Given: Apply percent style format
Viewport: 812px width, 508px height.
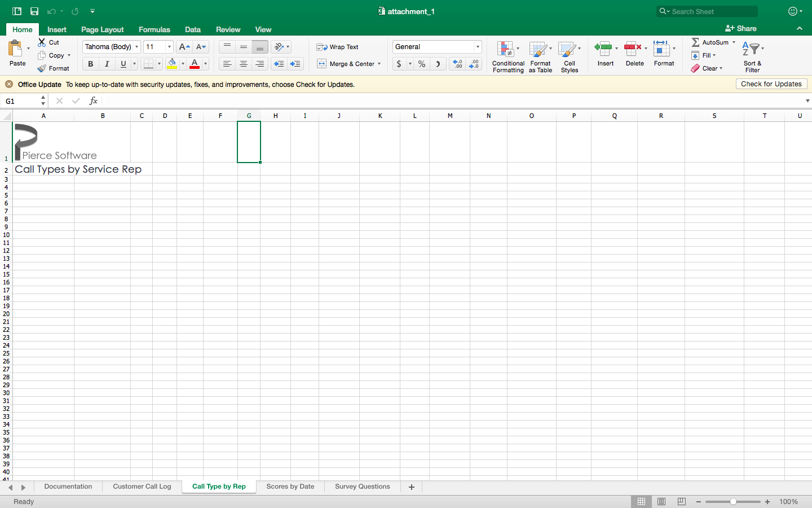Looking at the screenshot, I should tap(422, 64).
